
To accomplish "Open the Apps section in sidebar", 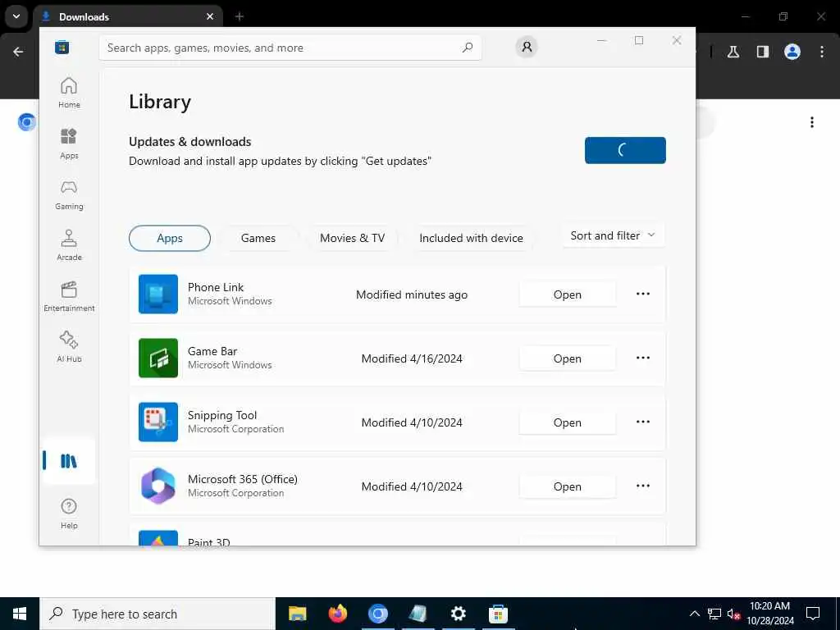I will pos(69,144).
